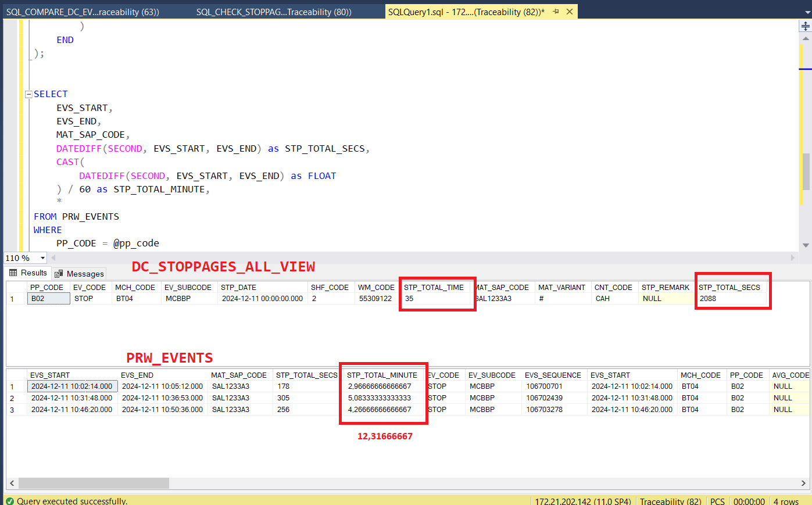Viewport: 812px width, 505px height.
Task: Click the results grid horizontal scrollbar thumb
Action: point(93,483)
